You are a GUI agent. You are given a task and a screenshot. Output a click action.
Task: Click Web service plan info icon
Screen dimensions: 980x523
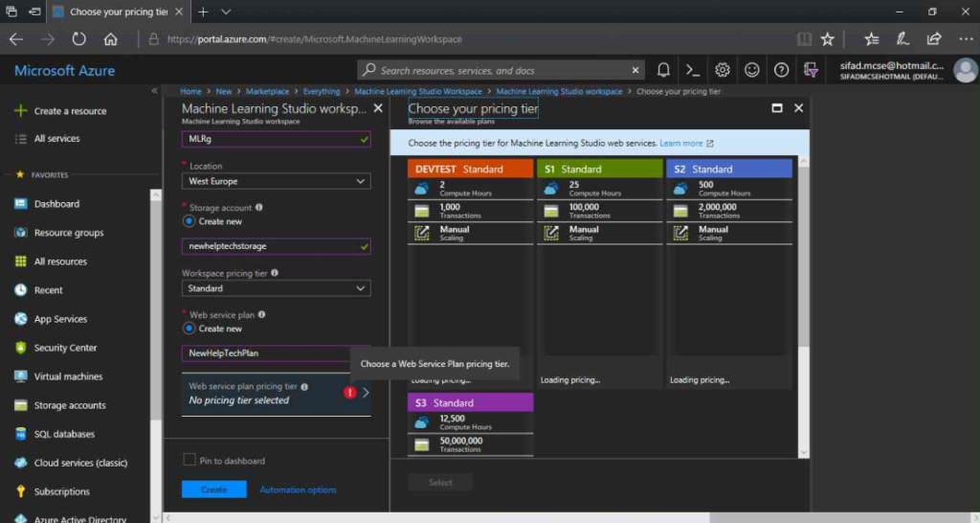(x=262, y=315)
